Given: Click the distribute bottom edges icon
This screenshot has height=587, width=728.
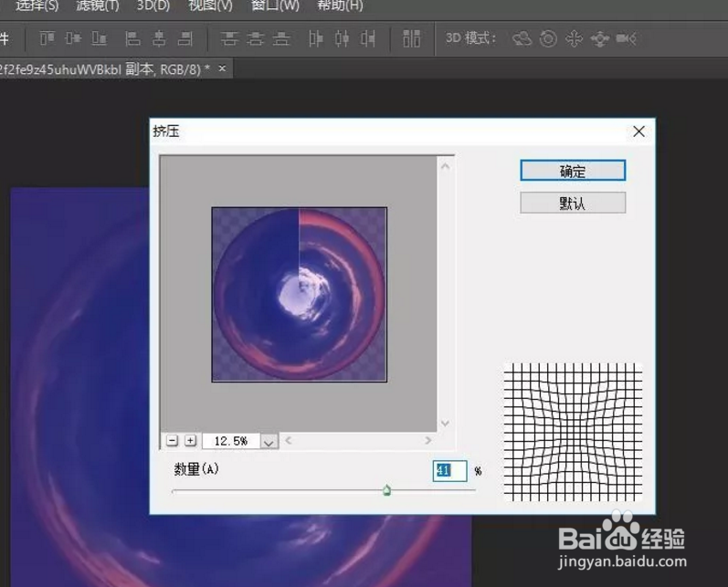Looking at the screenshot, I should point(281,38).
